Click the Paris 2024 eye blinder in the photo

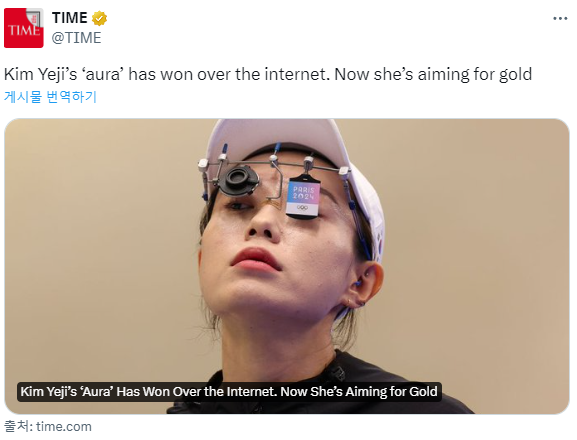click(303, 198)
